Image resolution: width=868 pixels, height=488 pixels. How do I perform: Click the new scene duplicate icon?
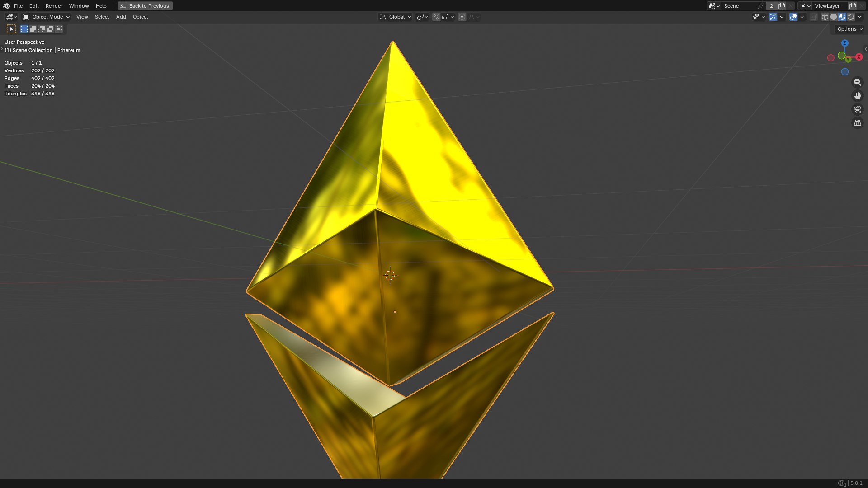[x=782, y=6]
